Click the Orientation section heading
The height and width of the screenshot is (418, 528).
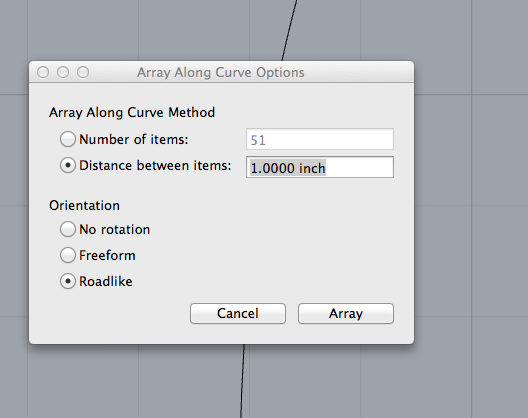pos(84,205)
